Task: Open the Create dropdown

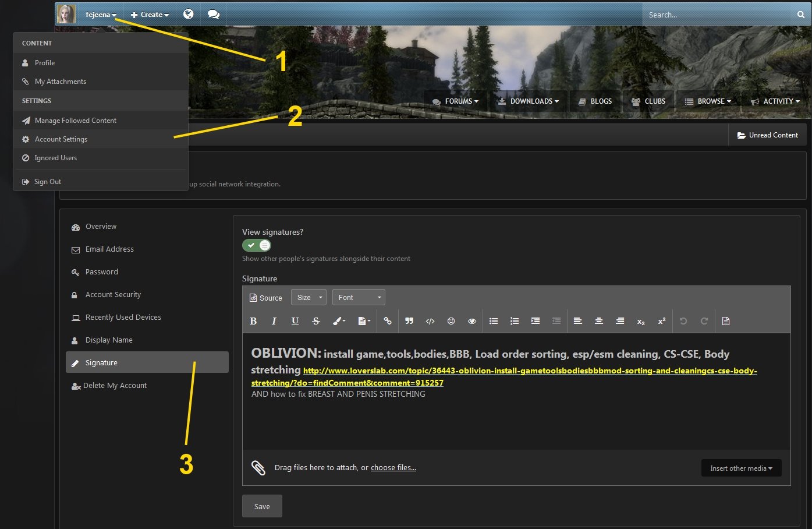Action: coord(150,15)
